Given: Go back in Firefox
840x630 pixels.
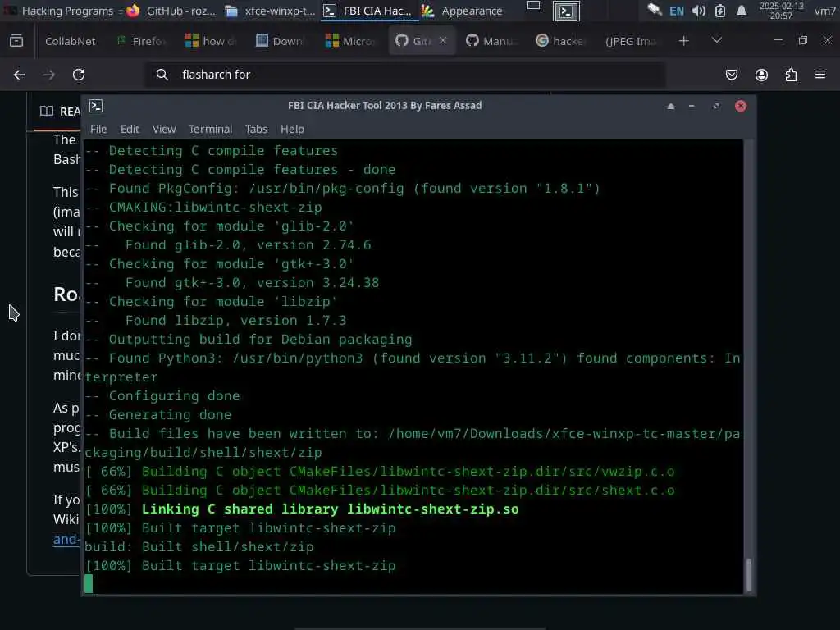Looking at the screenshot, I should click(x=20, y=75).
